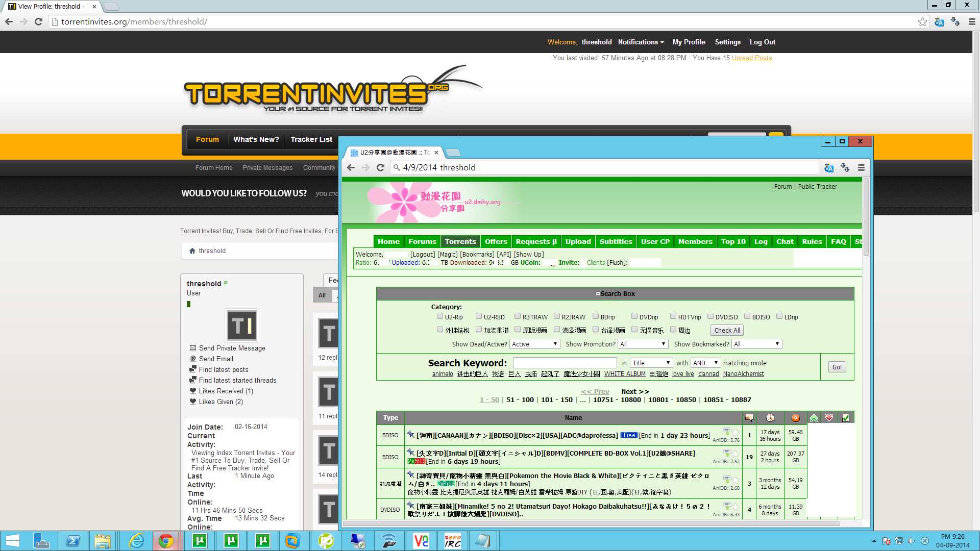Tick the U2-Rip category checkbox
The height and width of the screenshot is (551, 980).
(x=440, y=316)
